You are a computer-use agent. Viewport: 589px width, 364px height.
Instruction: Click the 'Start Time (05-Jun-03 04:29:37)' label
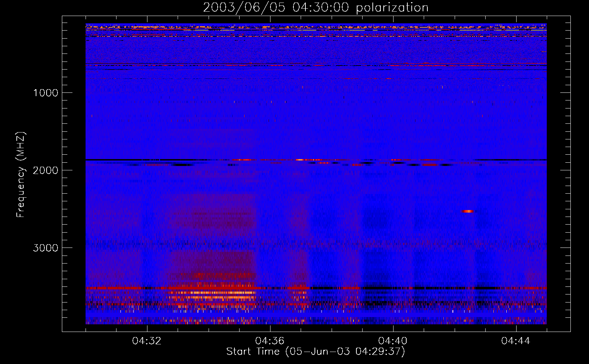tap(316, 351)
